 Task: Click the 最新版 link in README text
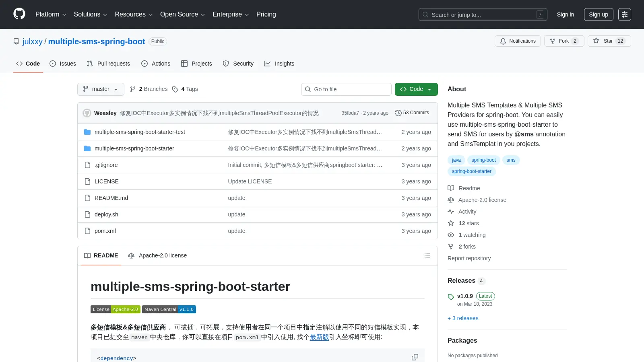click(319, 337)
